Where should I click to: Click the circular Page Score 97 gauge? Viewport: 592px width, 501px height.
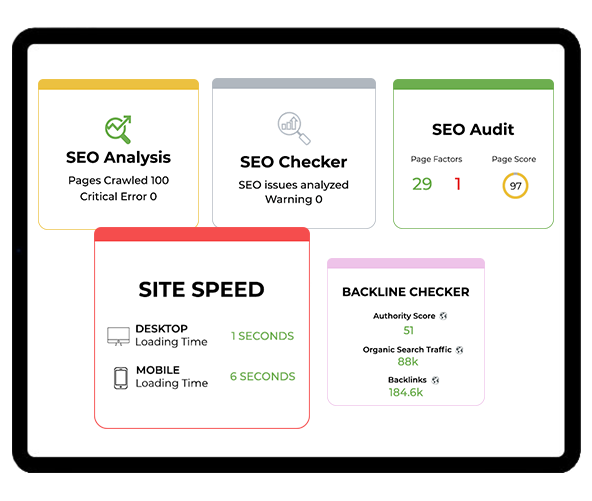point(515,185)
